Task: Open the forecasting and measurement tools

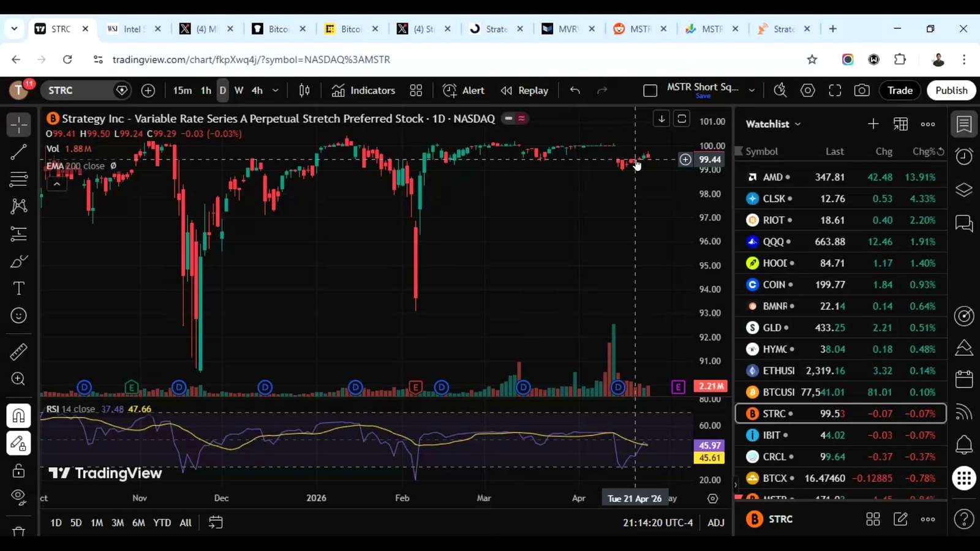Action: 19,234
